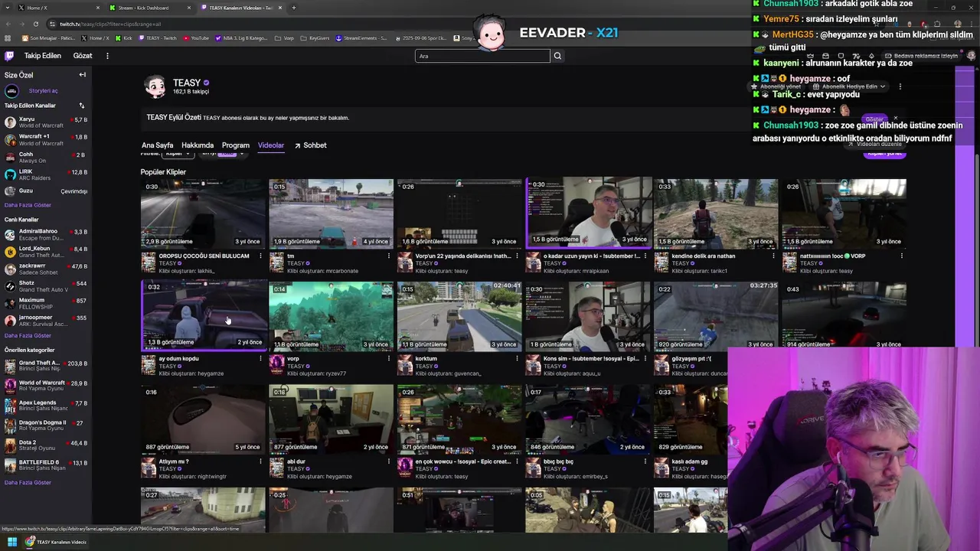This screenshot has height=551, width=980.
Task: Collapse the Size Özel sidebar with arrow icon
Action: tap(82, 75)
